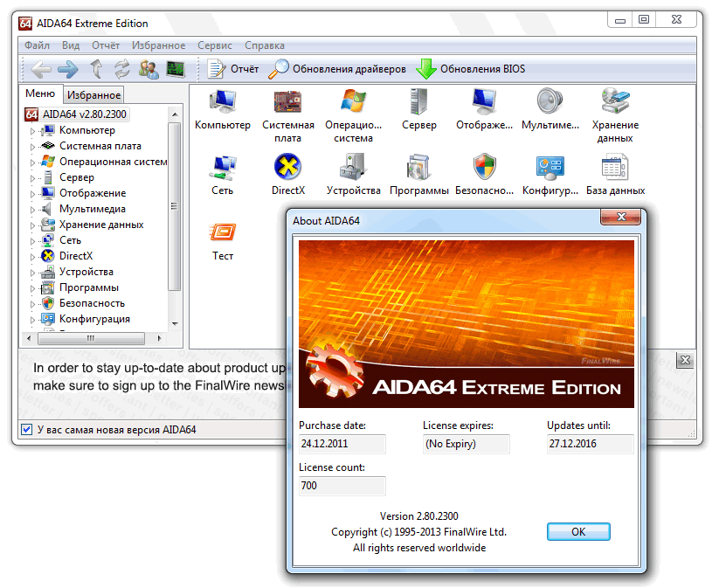Screen dimensions: 719x588
Task: Open the monitor diagnostics toolbar icon
Action: 176,69
